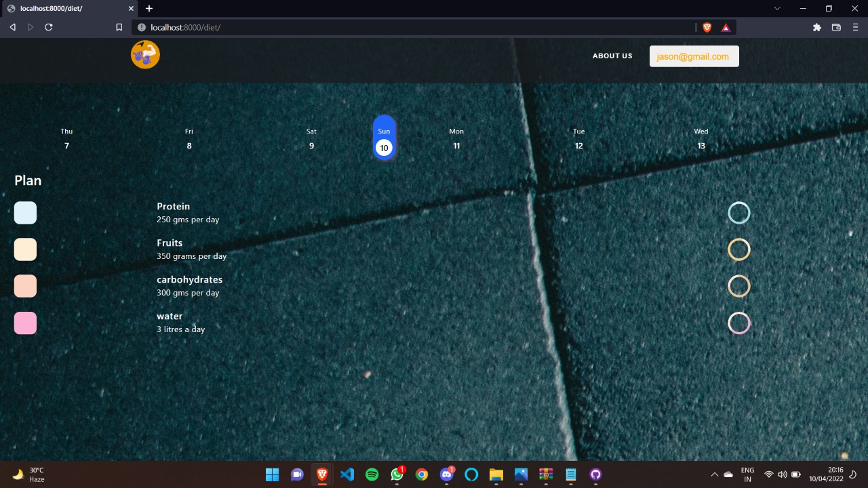Select Monday 11 in the week strip
Screen dimensions: 868x488
click(456, 138)
